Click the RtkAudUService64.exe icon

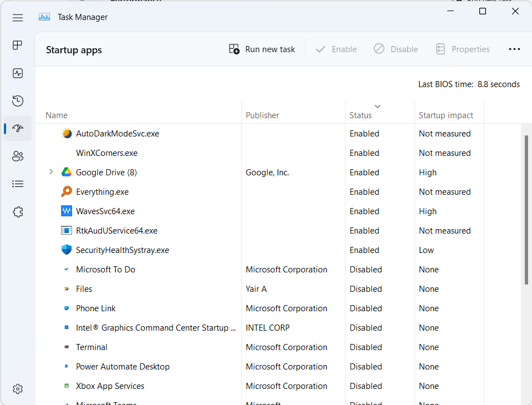67,231
